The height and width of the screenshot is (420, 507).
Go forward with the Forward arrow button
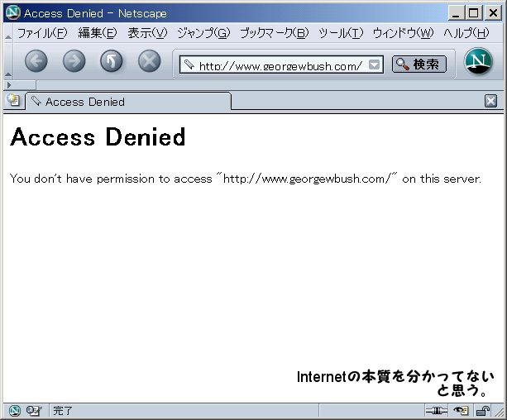click(74, 61)
